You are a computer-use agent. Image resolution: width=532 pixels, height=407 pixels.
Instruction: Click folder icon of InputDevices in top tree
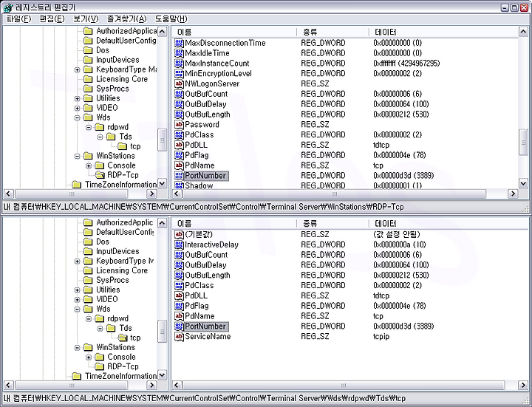pyautogui.click(x=88, y=60)
